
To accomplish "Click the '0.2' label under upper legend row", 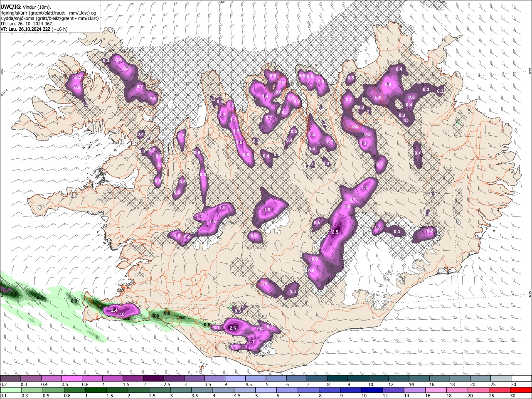I will (3, 384).
